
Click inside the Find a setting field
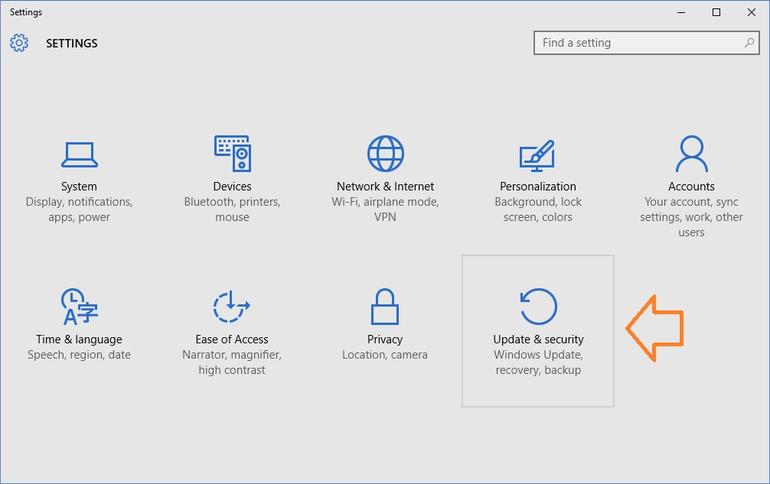pyautogui.click(x=635, y=43)
